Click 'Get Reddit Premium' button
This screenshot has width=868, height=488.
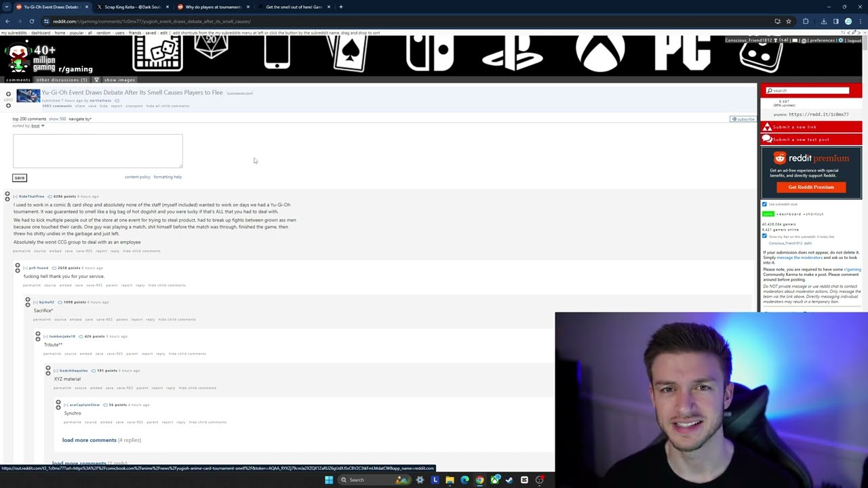coord(811,187)
